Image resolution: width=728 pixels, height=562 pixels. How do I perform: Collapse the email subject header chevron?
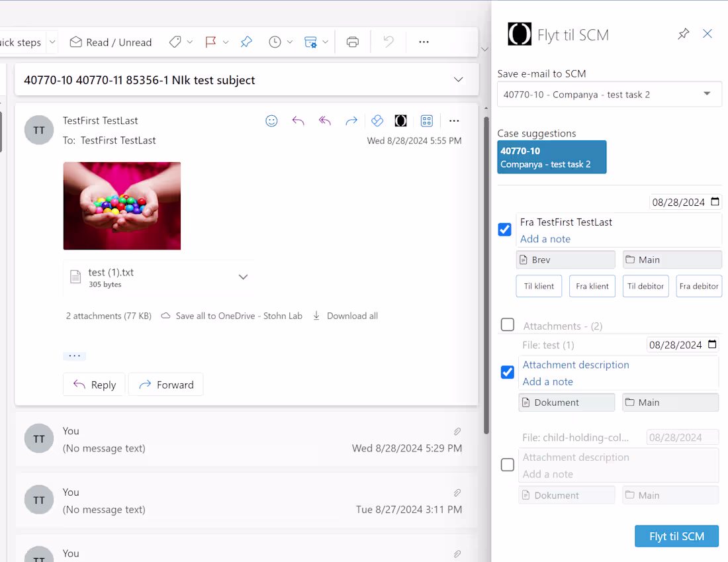[x=458, y=79]
